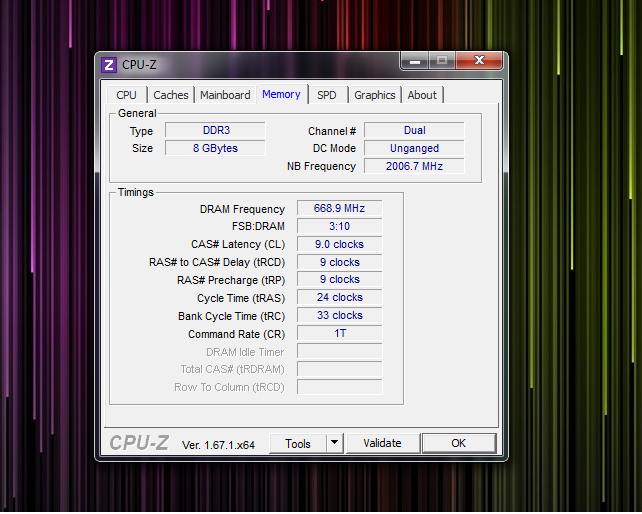Screen dimensions: 642x514
Task: Go to the About tab
Action: 422,95
